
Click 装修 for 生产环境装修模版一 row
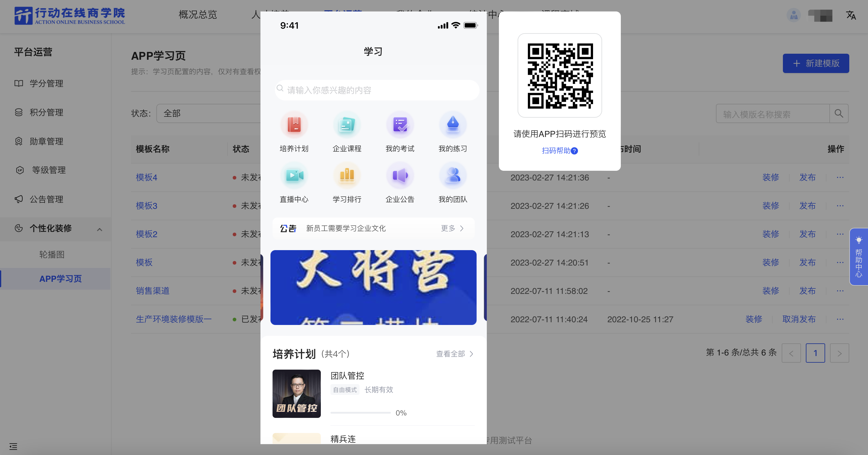point(754,319)
